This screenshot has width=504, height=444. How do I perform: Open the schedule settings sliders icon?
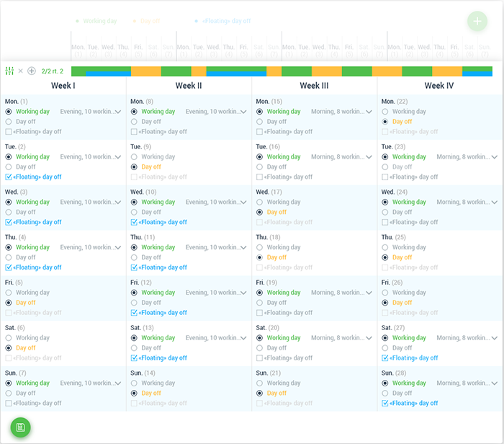(x=9, y=71)
